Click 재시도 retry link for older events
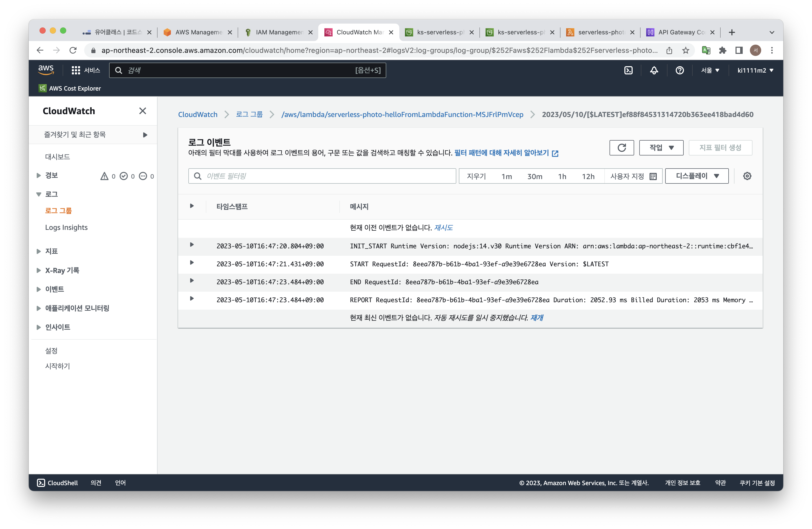812x529 pixels. pyautogui.click(x=443, y=228)
